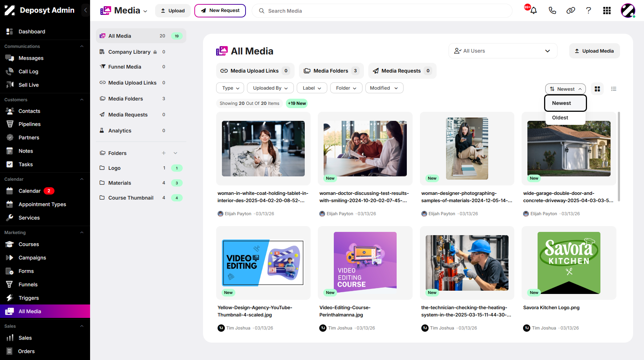Click the media grid vertical scrollbar
This screenshot has width=644, height=360.
(x=619, y=156)
